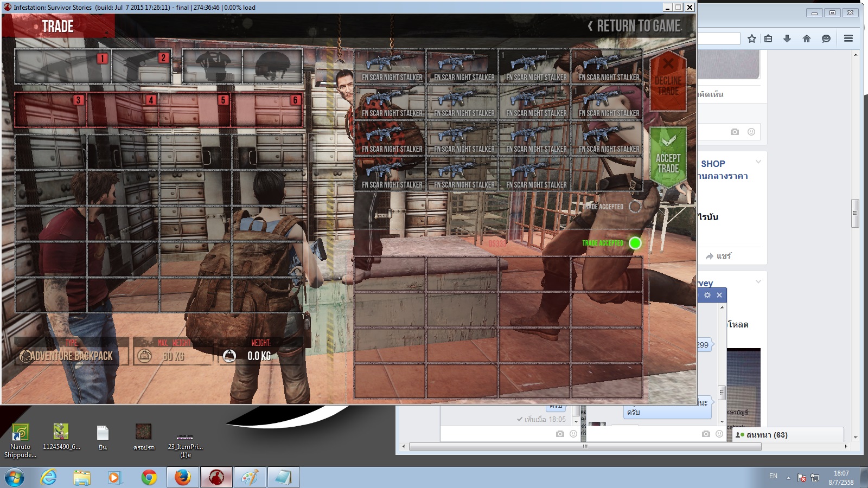Viewport: 868px width, 488px height.
Task: Click the browser bookmark star icon
Action: click(x=751, y=38)
